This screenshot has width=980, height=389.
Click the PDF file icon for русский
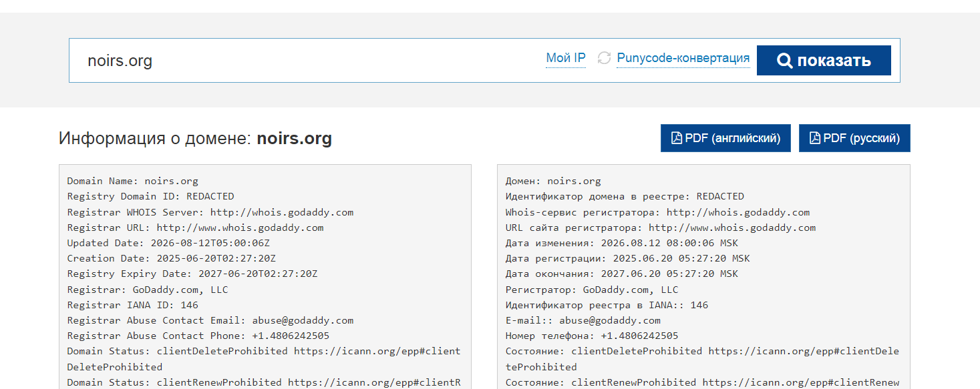point(815,138)
